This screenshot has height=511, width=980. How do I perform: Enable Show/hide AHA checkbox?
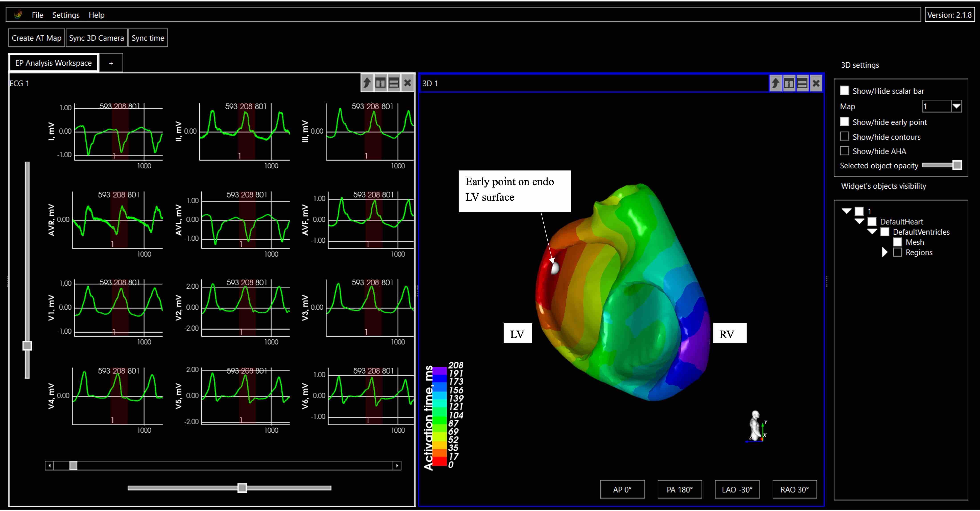845,151
